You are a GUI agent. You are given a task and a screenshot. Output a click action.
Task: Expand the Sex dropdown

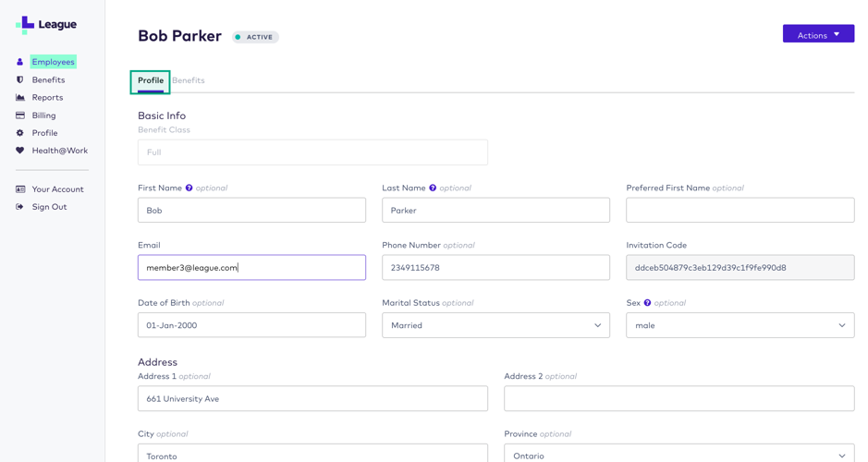click(740, 325)
